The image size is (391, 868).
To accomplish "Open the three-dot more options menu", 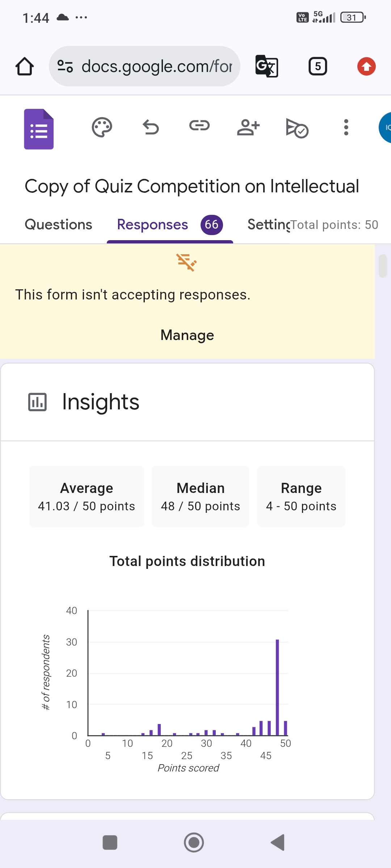I will click(346, 127).
